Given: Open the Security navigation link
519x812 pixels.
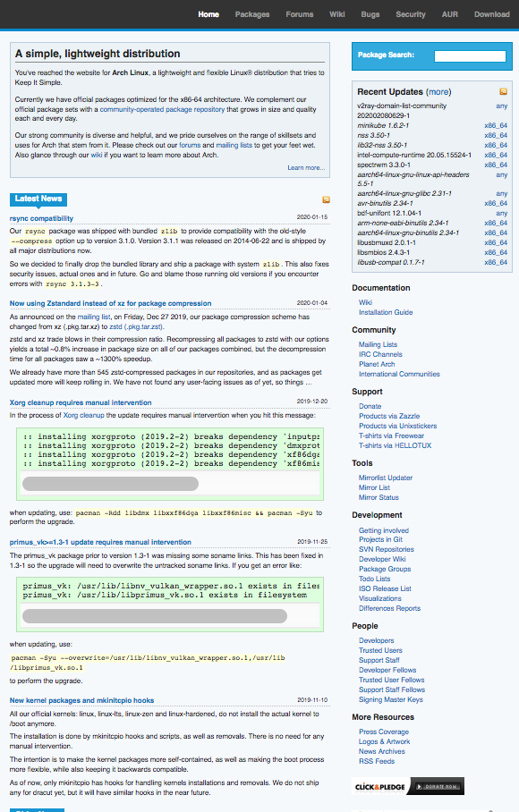Looking at the screenshot, I should click(x=410, y=14).
